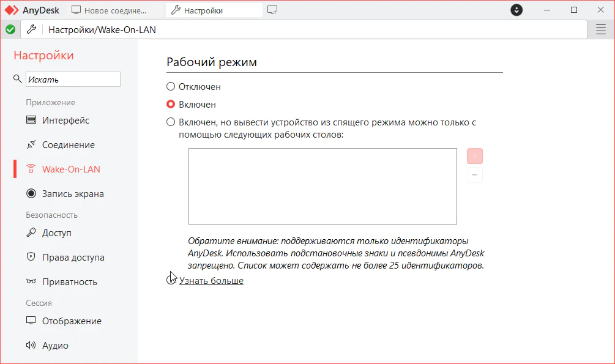Open the Отображение display settings

tap(72, 321)
